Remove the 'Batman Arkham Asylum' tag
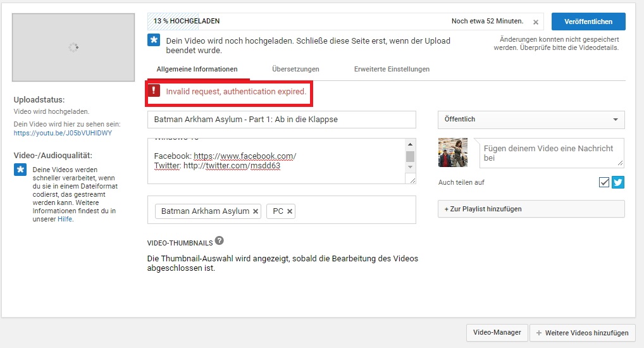This screenshot has width=644, height=348. click(256, 211)
